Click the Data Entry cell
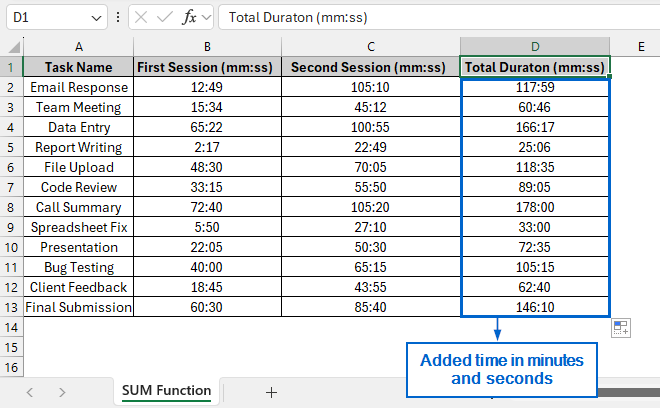The image size is (660, 408). 79,127
